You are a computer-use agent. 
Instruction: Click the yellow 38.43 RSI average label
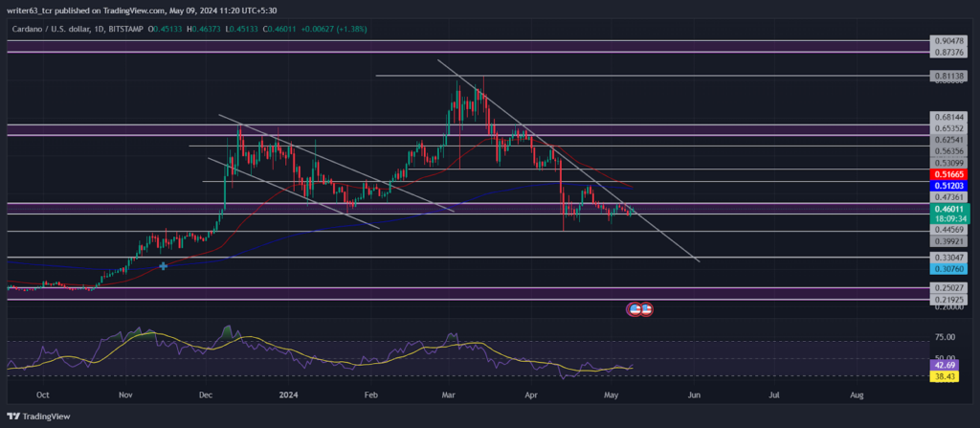[943, 375]
